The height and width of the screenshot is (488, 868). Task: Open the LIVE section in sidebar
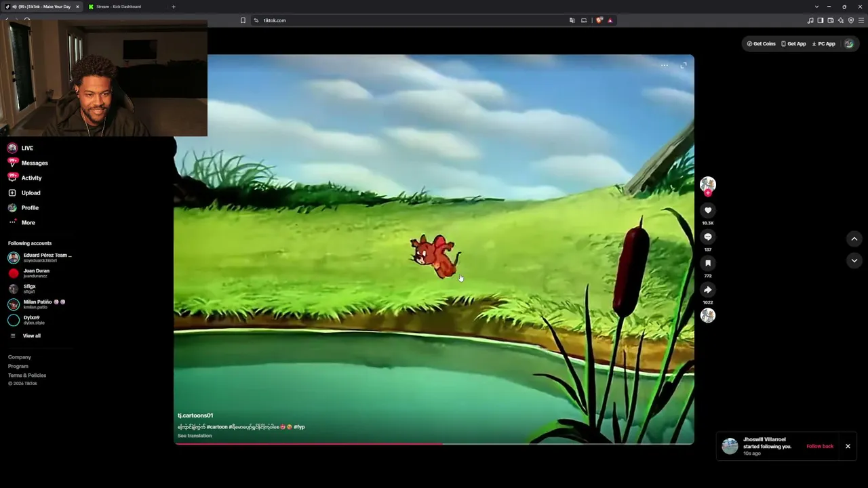(x=21, y=148)
